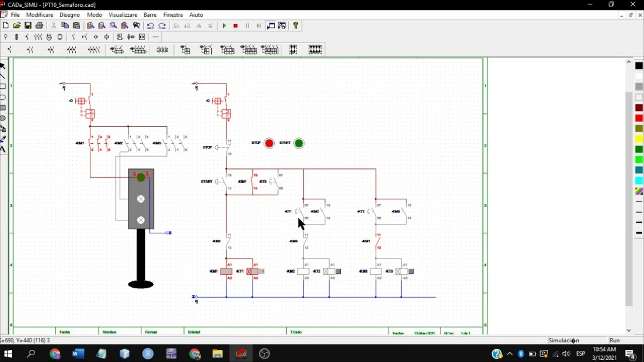Pick the gray color swatch
The height and width of the screenshot is (362, 644).
[639, 86]
